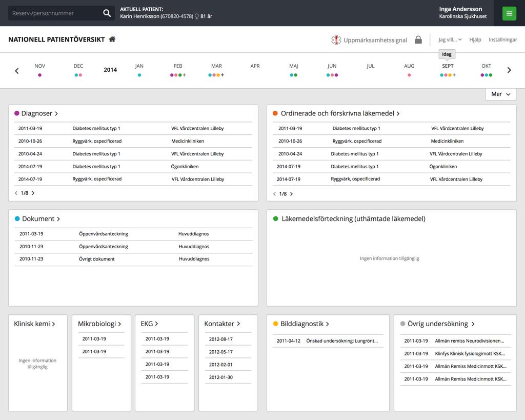Next page in Ordinerade läkemedel list
525x420 pixels.
click(x=291, y=194)
